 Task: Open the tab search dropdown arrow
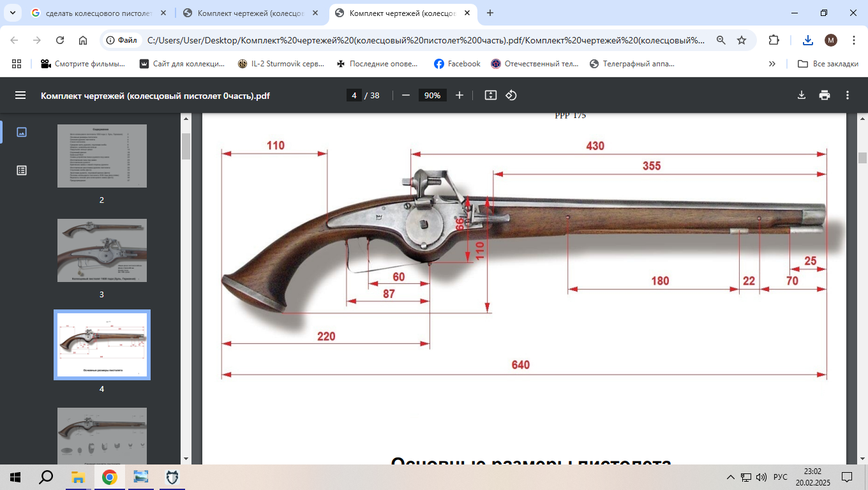coord(12,13)
